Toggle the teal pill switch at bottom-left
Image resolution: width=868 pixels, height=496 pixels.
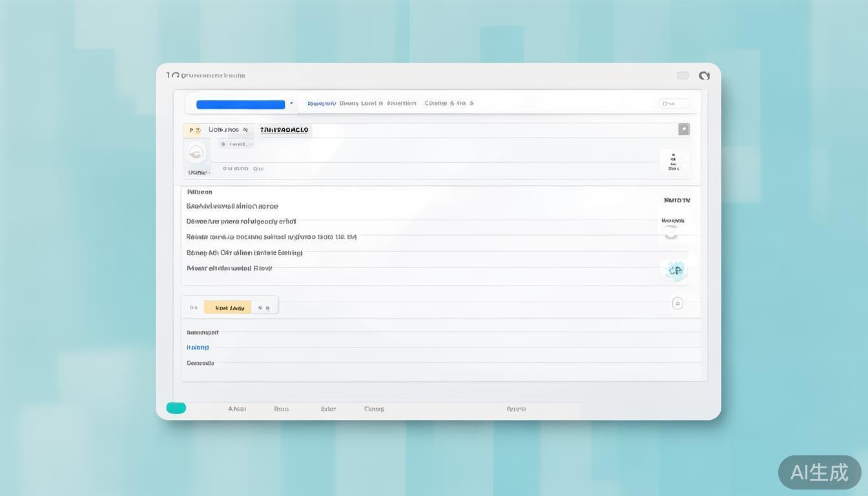[176, 408]
